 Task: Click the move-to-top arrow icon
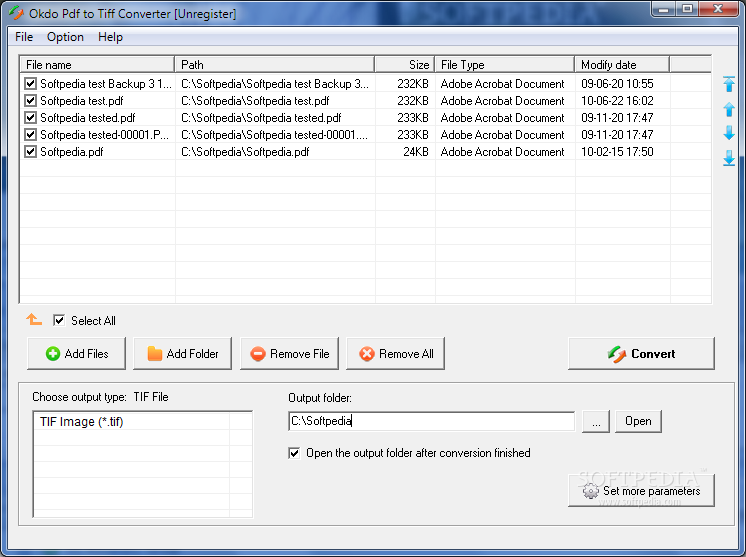pos(728,84)
